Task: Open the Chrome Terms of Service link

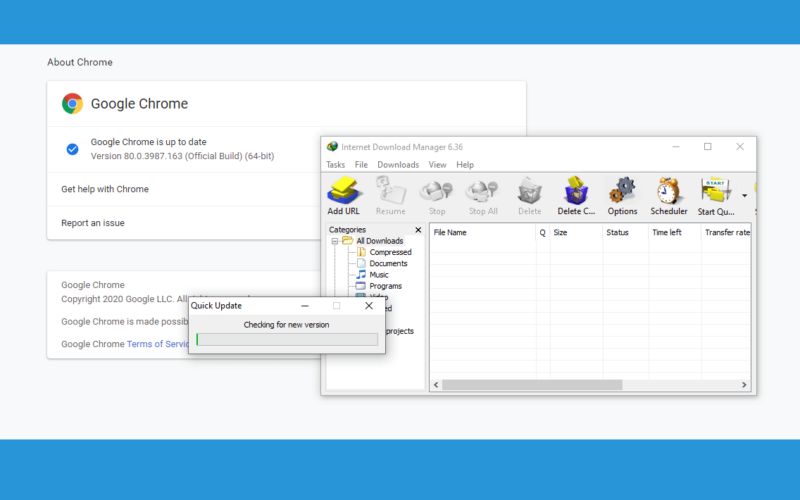Action: [158, 344]
